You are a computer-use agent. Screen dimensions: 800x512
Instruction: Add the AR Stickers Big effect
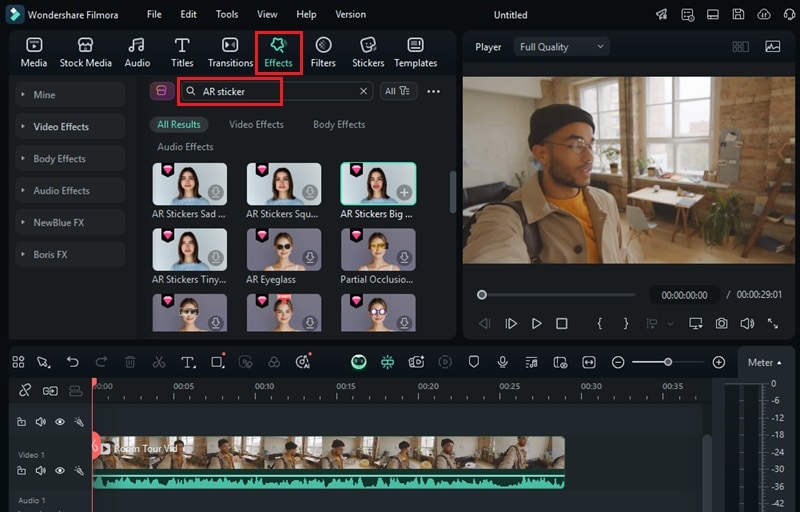(404, 192)
